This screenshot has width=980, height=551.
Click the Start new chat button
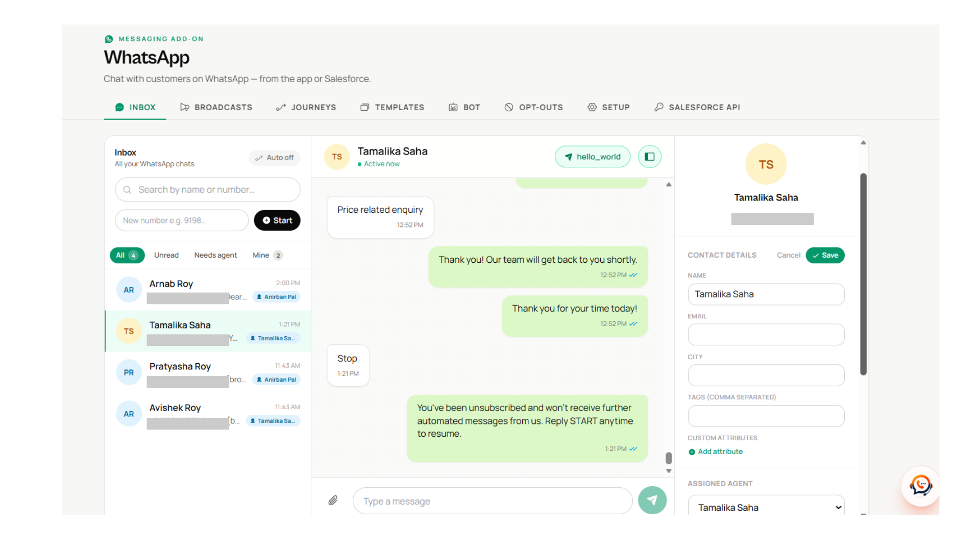coord(277,220)
